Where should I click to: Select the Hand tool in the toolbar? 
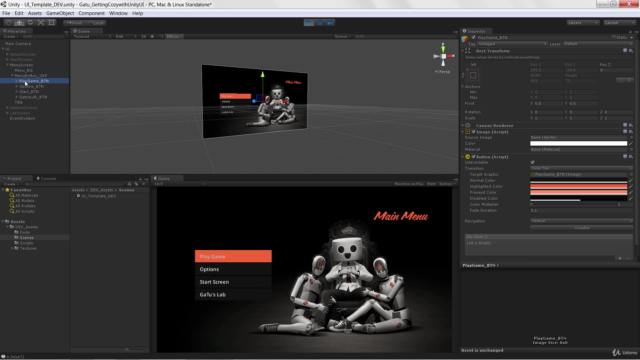click(9, 23)
